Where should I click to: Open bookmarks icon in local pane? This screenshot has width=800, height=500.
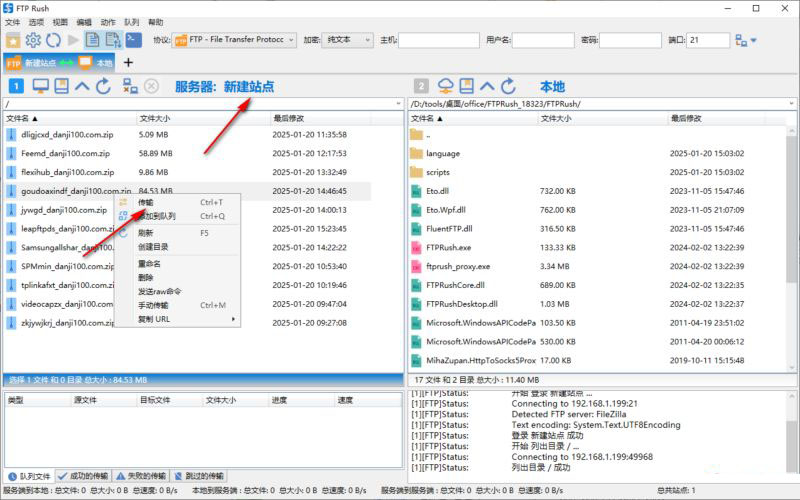466,86
